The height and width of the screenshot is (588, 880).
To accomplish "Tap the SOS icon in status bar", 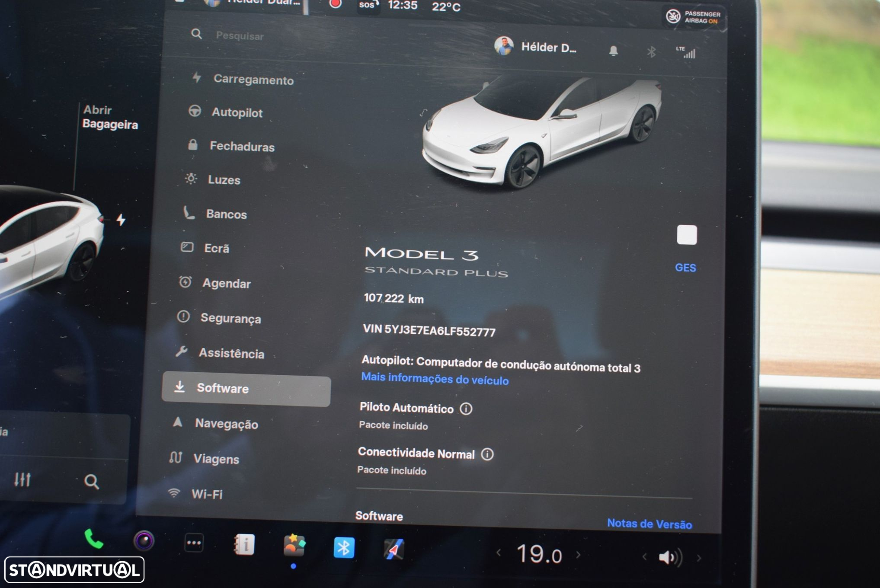I will pos(368,5).
